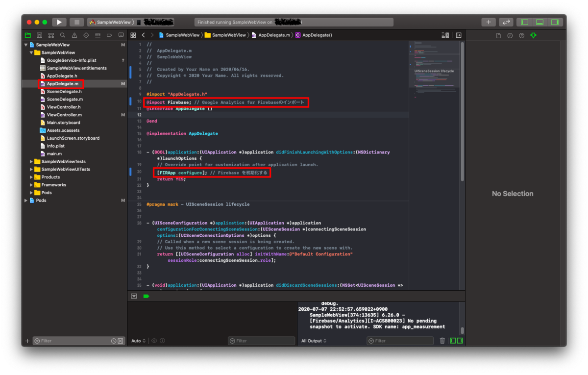Adjust editor options lines icon
The height and width of the screenshot is (375, 588).
pos(445,35)
